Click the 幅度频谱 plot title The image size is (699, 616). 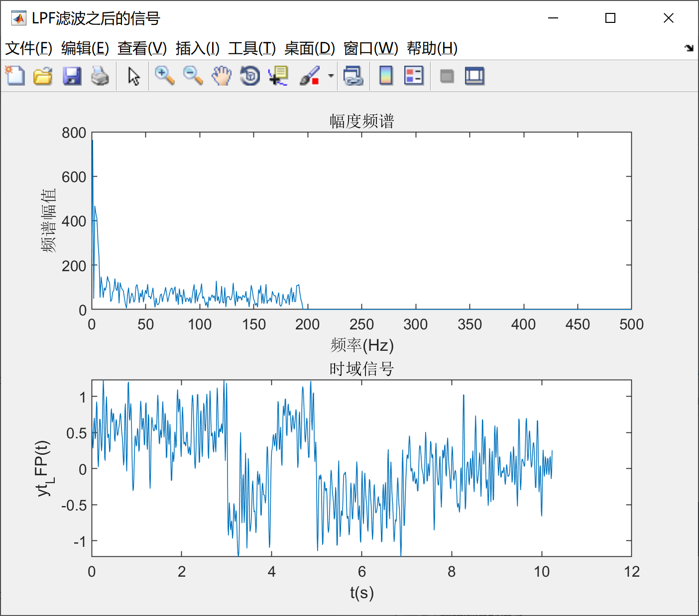(x=361, y=121)
